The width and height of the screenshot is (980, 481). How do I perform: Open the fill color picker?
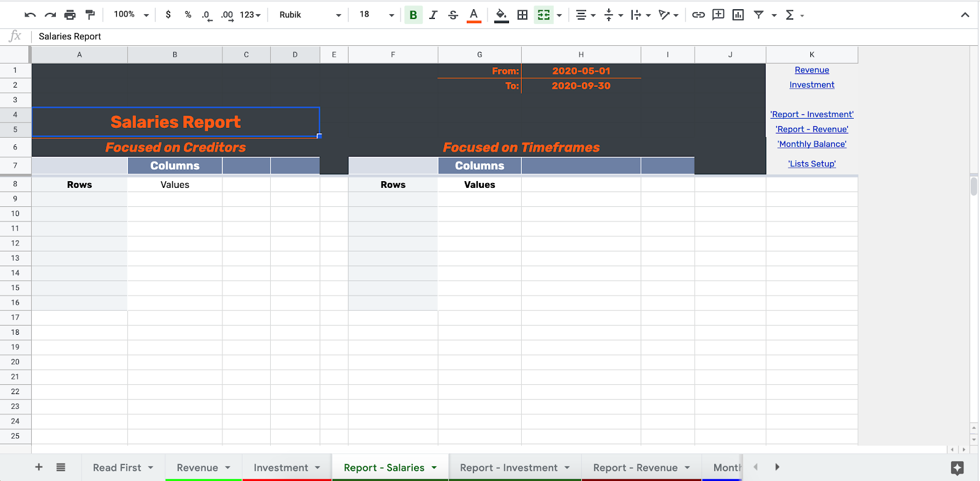(501, 15)
